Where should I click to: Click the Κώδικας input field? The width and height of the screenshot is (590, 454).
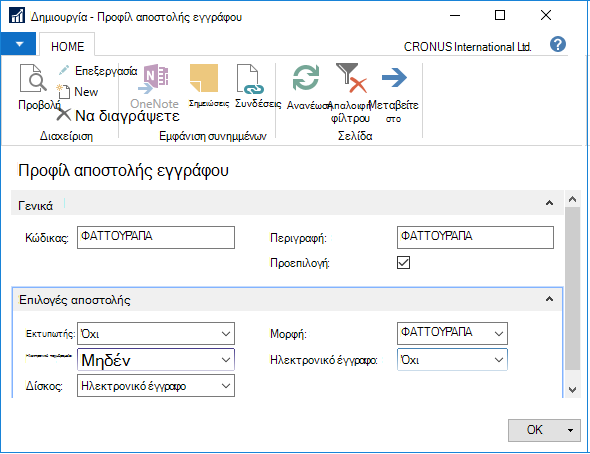156,237
